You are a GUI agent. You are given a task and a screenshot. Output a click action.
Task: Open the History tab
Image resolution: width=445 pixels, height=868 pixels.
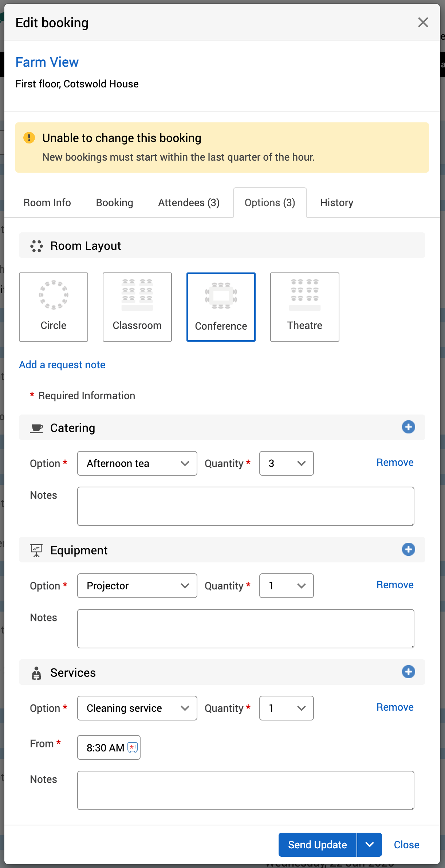tap(337, 203)
